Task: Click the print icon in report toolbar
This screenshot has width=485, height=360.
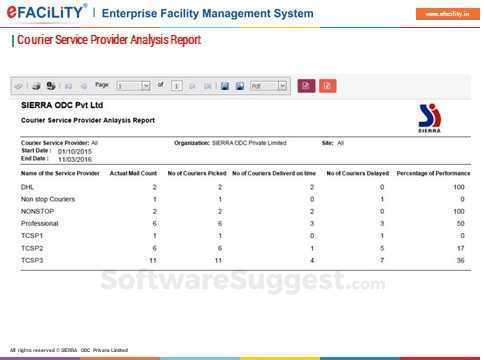Action: (x=36, y=86)
